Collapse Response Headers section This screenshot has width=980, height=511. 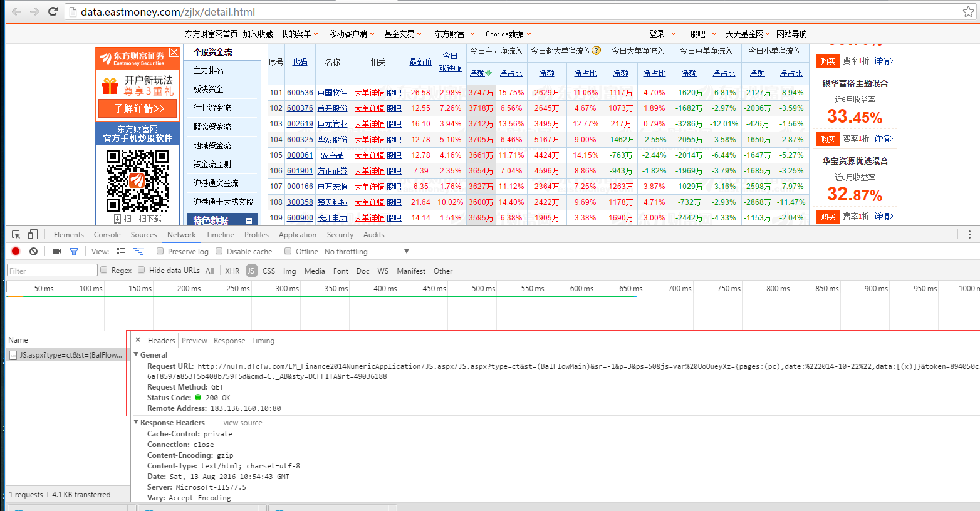click(136, 422)
